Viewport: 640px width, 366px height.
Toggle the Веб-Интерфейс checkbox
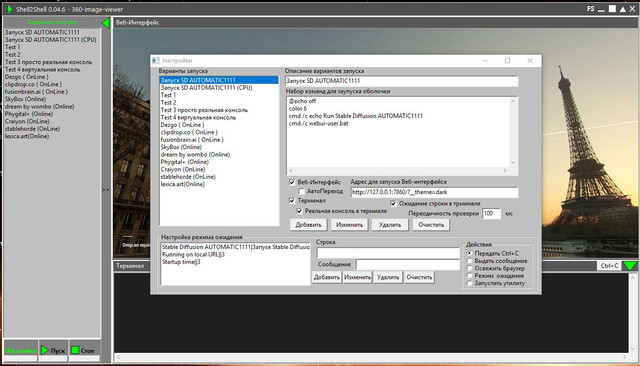[x=292, y=182]
